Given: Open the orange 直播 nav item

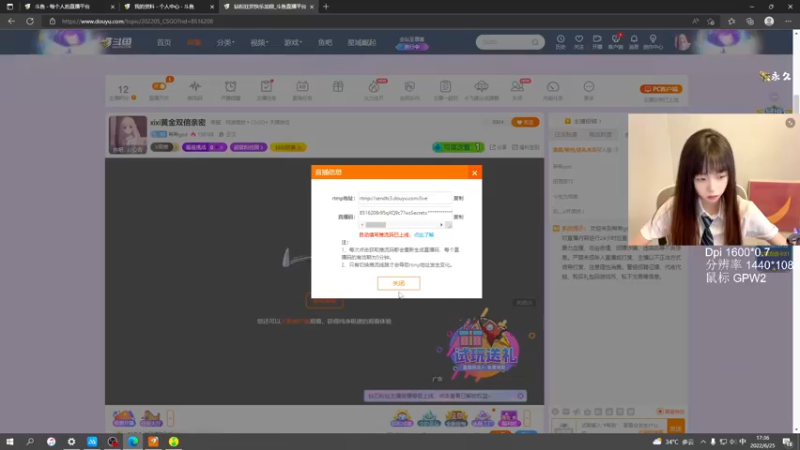Looking at the screenshot, I should 194,42.
